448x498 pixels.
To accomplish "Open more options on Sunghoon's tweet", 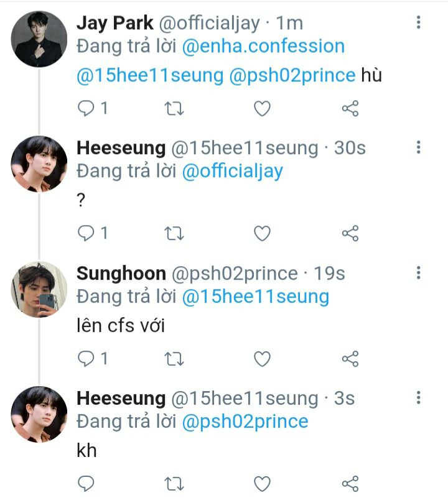I will [419, 273].
